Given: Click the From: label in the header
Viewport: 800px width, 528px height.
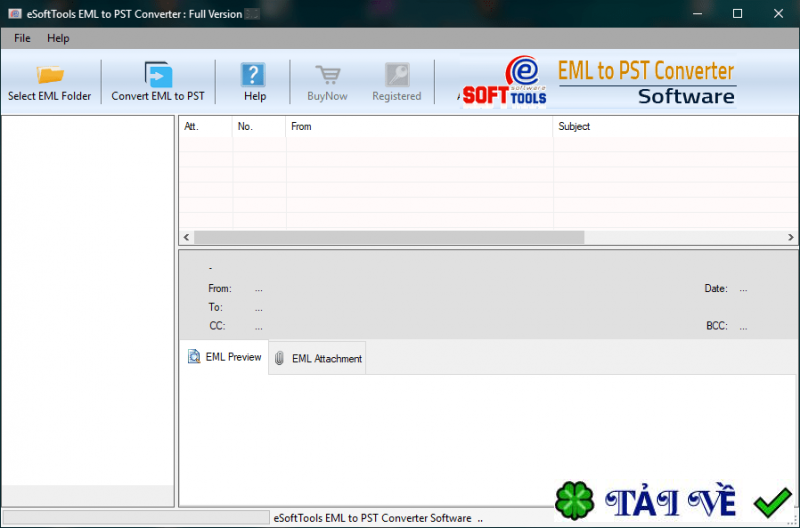Looking at the screenshot, I should [x=219, y=289].
